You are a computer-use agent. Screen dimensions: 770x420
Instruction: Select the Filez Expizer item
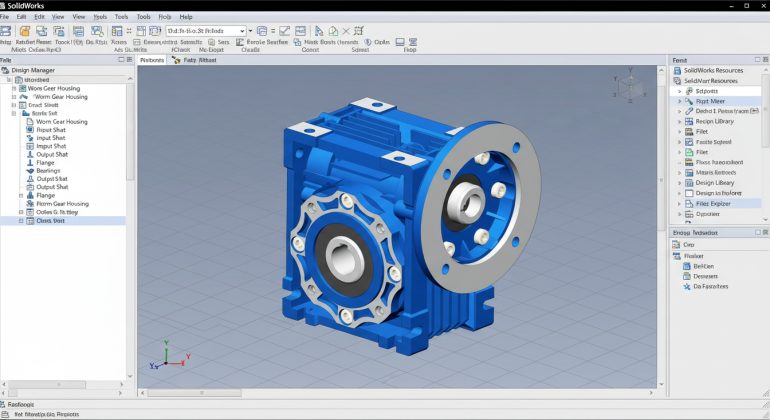[713, 203]
